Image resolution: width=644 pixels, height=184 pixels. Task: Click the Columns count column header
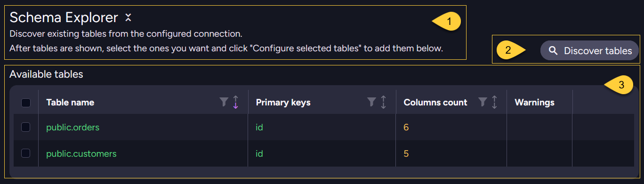435,102
